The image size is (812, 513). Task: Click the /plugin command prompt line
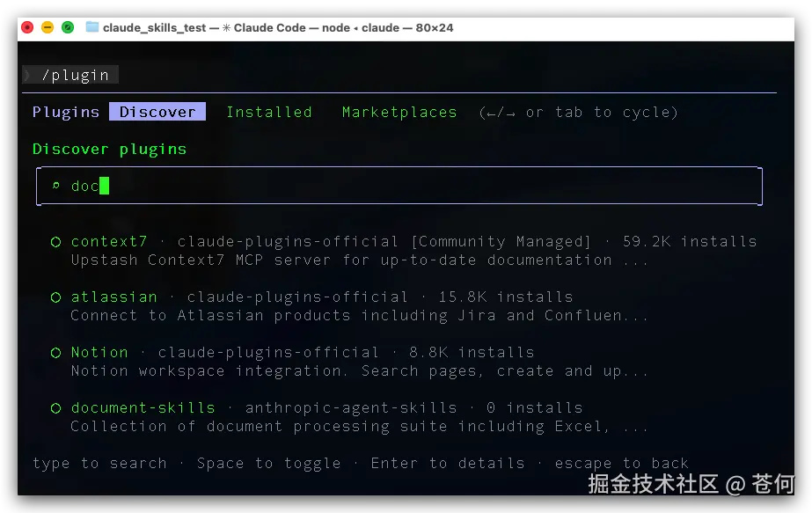click(70, 75)
